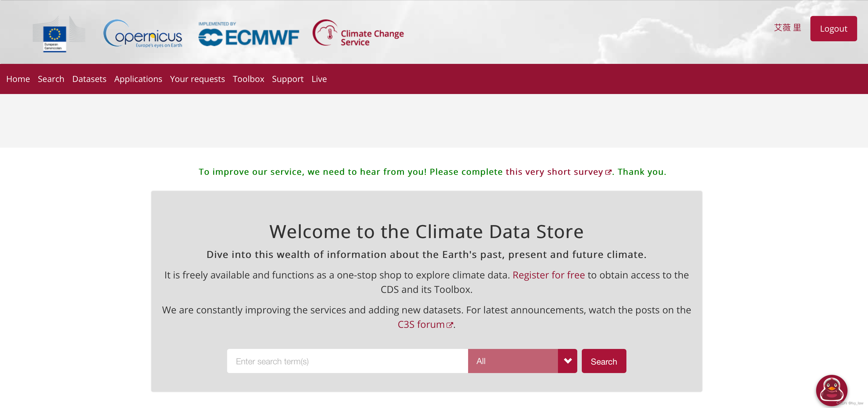Image resolution: width=868 pixels, height=408 pixels.
Task: Click the survey external-link icon
Action: click(x=608, y=172)
